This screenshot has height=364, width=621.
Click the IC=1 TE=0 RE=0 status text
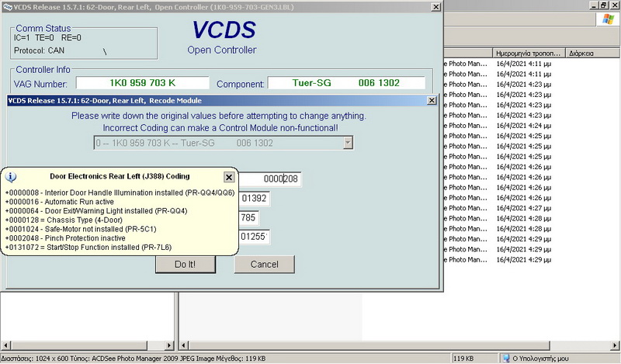pos(47,38)
